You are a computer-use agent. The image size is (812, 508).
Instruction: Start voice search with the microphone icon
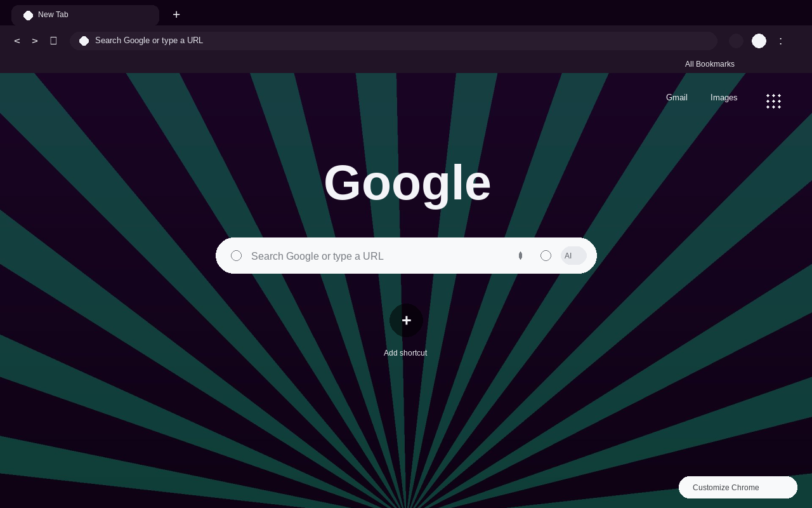click(x=520, y=255)
